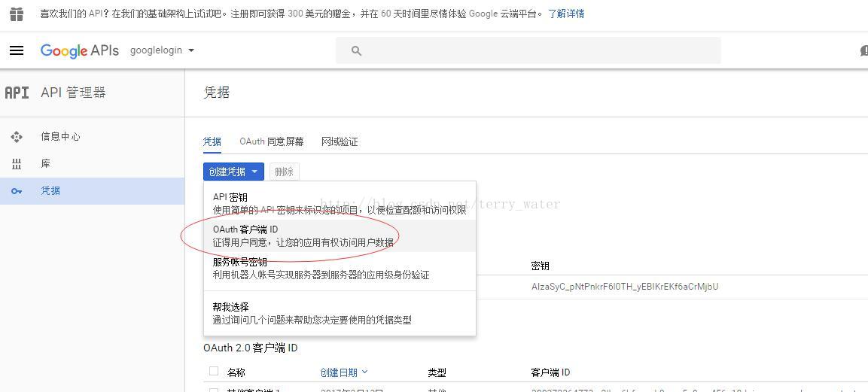Click the 密钥 column header
Viewport: 868px width, 392px height.
[x=540, y=266]
